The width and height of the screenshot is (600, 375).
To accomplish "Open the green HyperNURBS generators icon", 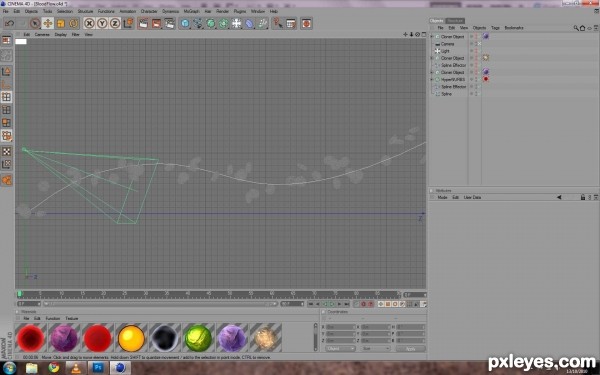I will (x=211, y=23).
